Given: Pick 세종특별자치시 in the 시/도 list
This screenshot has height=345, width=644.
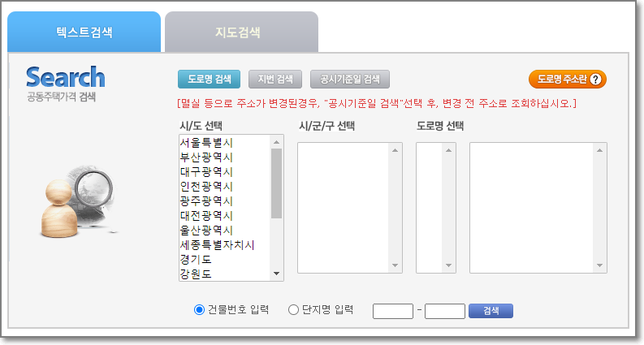Looking at the screenshot, I should pos(225,245).
